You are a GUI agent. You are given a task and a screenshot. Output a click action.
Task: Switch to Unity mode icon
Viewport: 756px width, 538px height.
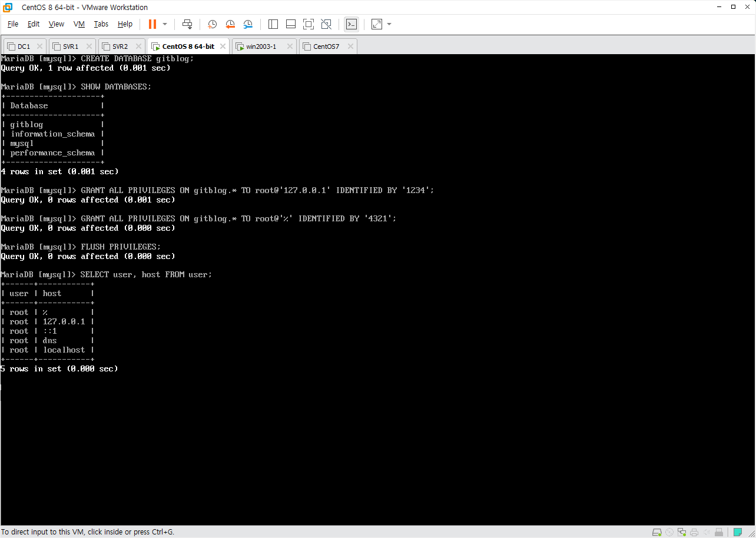[326, 24]
